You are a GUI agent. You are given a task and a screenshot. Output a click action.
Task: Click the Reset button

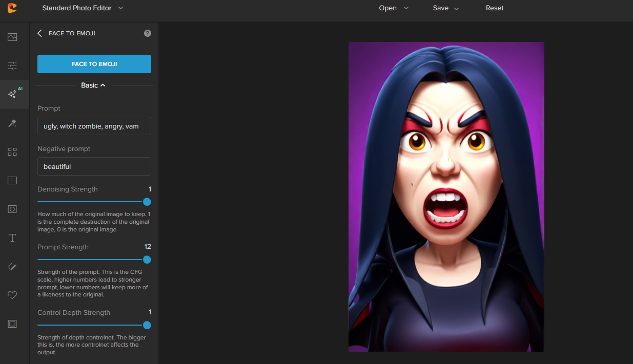[x=495, y=8]
